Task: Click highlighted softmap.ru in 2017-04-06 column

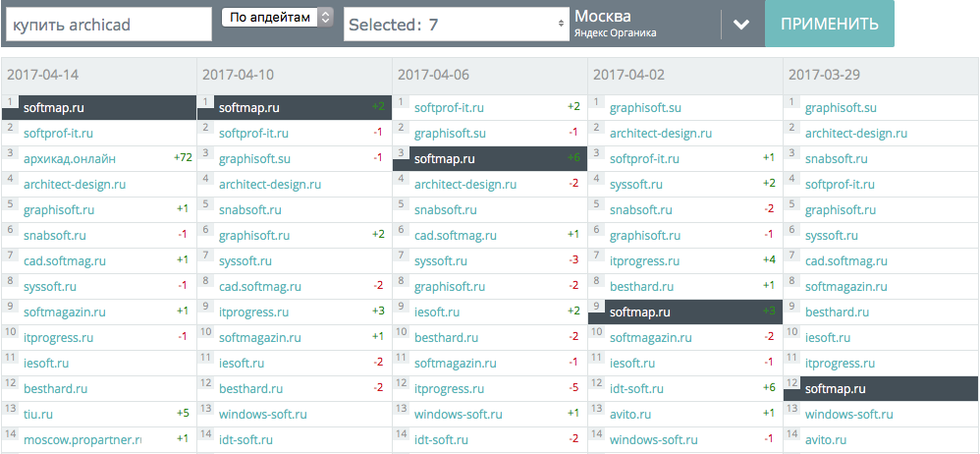Action: [x=445, y=158]
